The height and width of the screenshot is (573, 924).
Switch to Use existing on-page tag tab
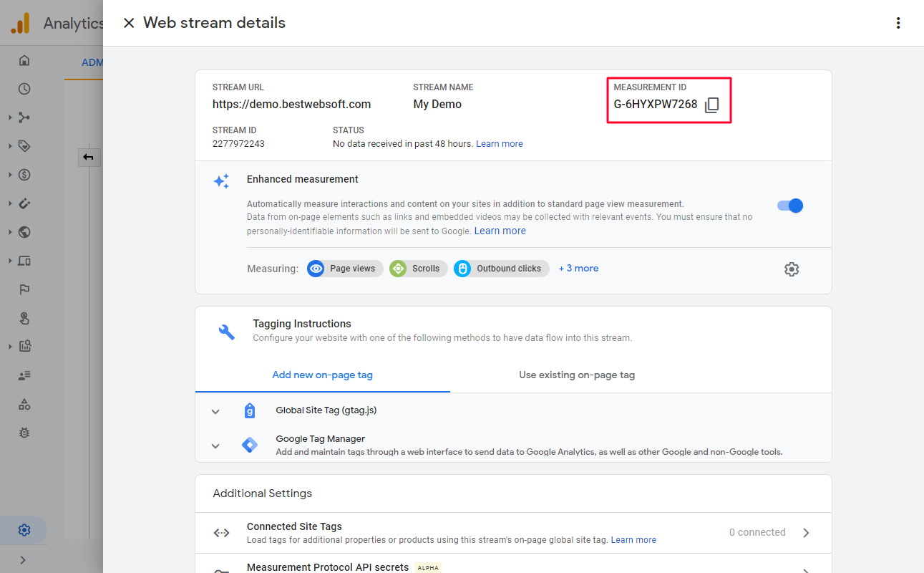pos(577,375)
